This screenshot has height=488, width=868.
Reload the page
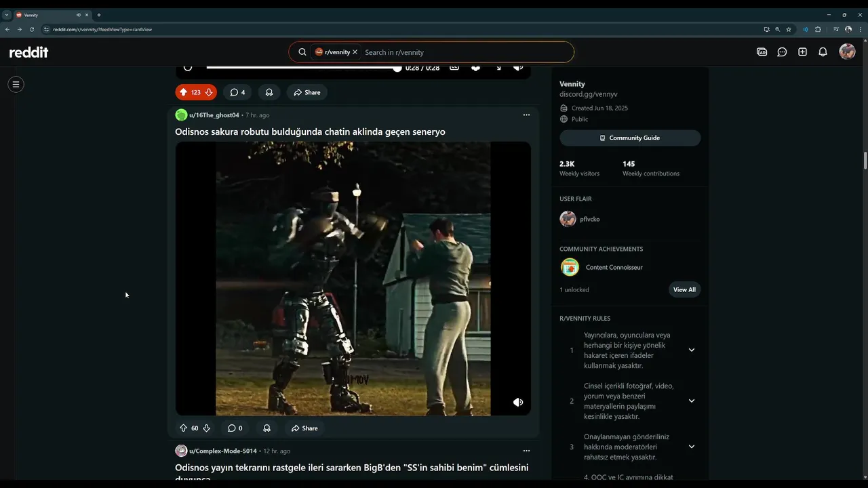32,29
